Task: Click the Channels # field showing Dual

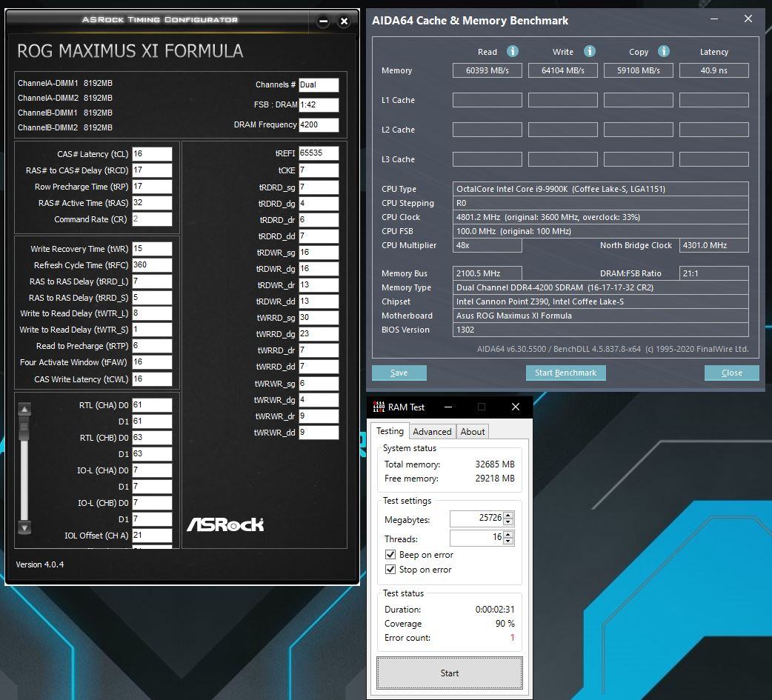Action: click(x=319, y=84)
